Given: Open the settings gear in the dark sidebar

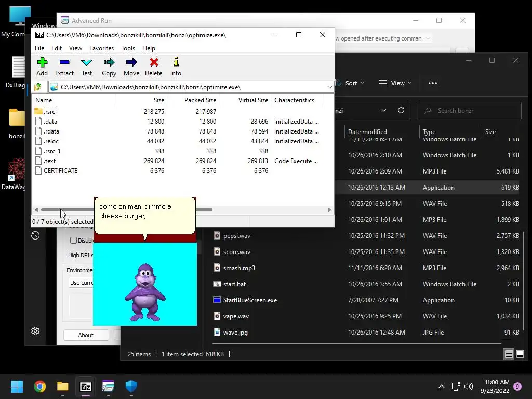Looking at the screenshot, I should (x=35, y=331).
